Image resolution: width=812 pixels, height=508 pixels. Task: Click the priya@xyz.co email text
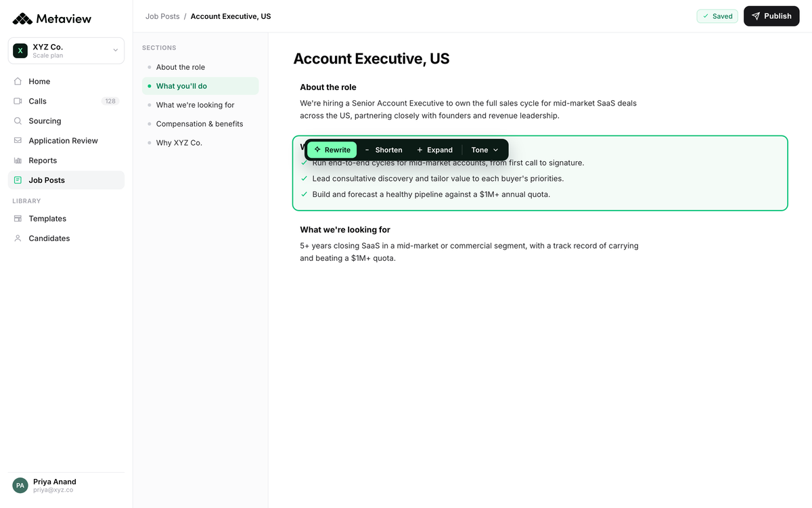[53, 490]
